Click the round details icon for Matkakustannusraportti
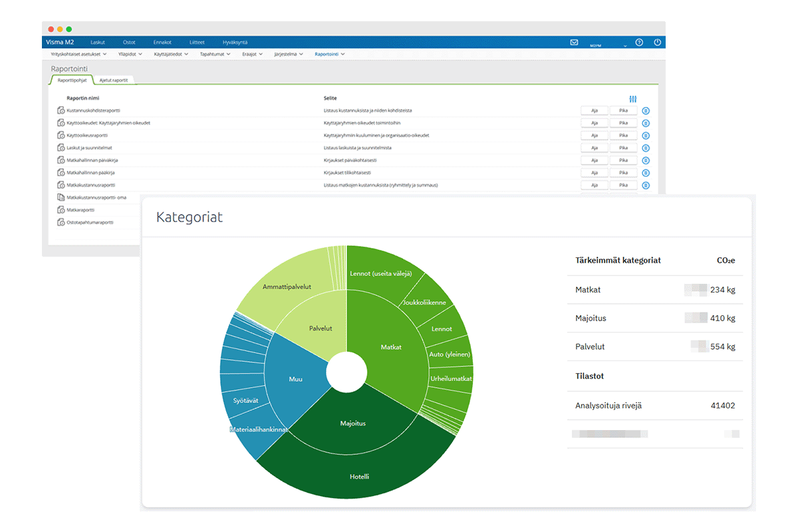Screen dimensions: 798x532 [x=646, y=185]
